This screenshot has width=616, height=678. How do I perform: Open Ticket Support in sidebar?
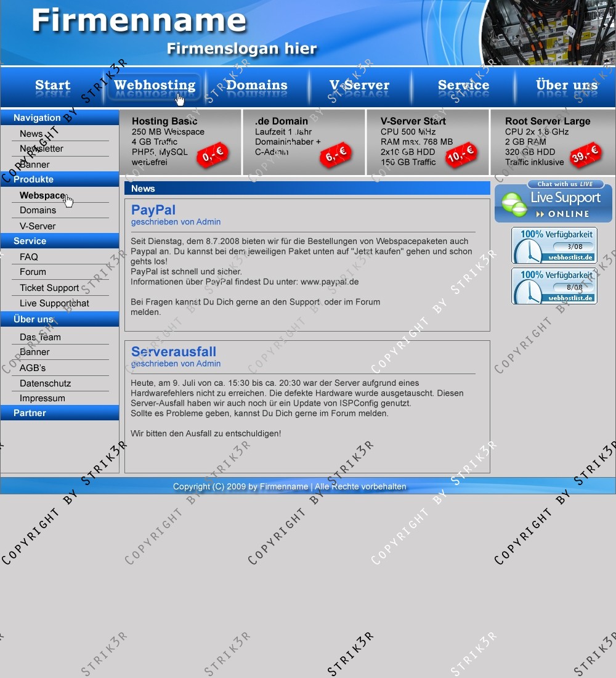coord(49,288)
